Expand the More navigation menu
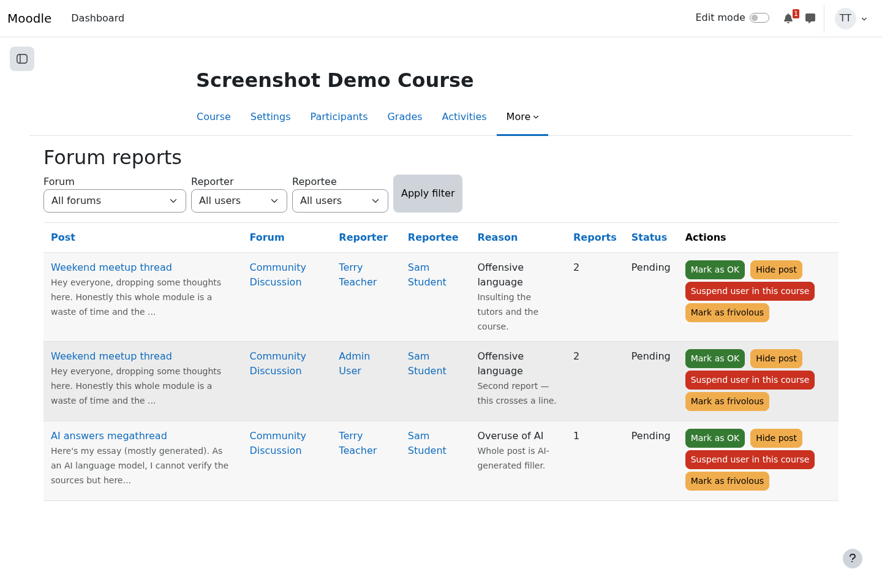Screen dimensions: 882x588 [x=522, y=117]
